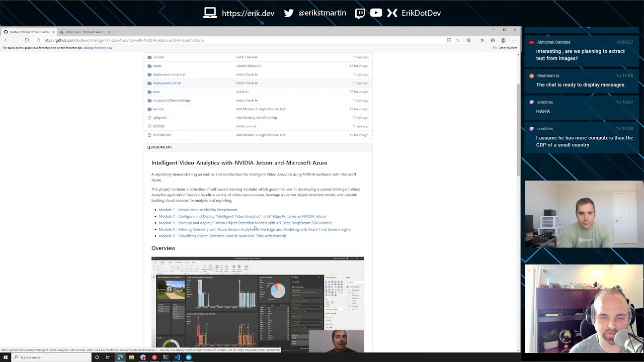
Task: Open the README.MD file in list
Action: tap(162, 135)
